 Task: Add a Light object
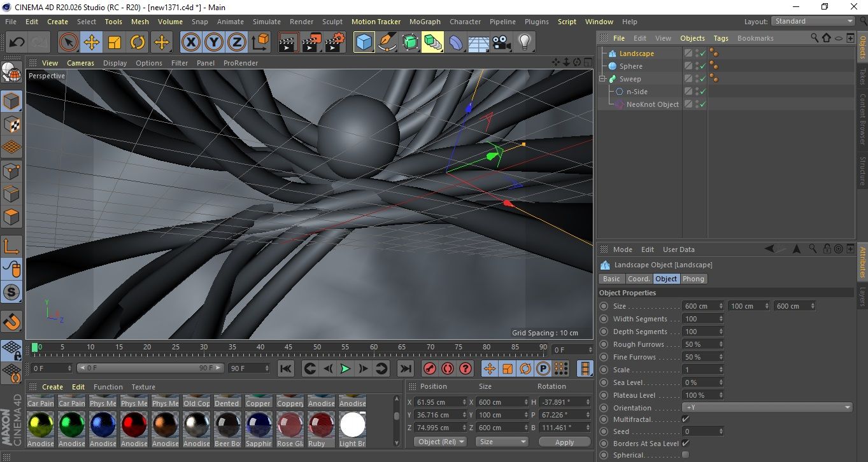pyautogui.click(x=525, y=43)
